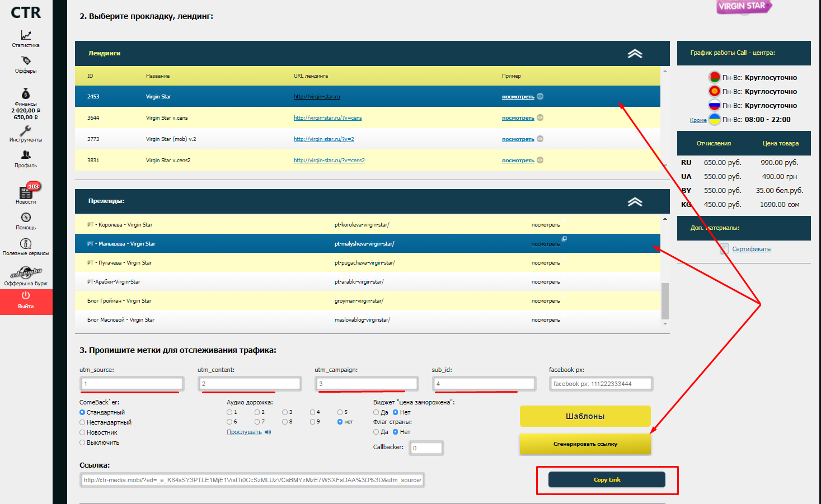This screenshot has width=821, height=504.
Task: Open the Финансы money bag icon
Action: [x=26, y=93]
